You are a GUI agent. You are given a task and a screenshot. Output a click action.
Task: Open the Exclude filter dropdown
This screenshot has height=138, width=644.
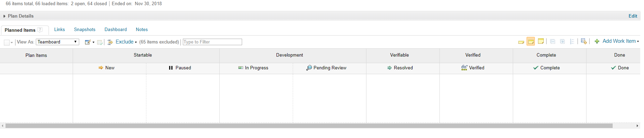click(126, 42)
